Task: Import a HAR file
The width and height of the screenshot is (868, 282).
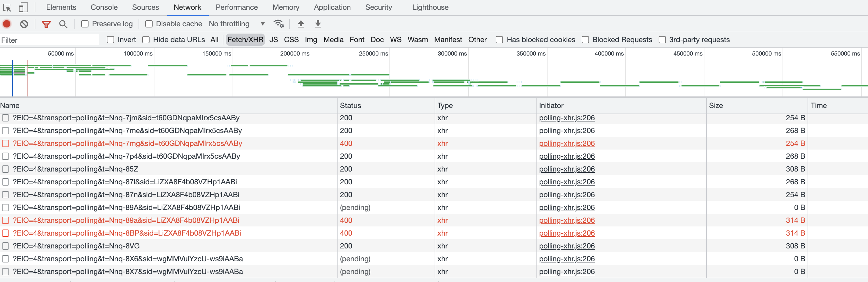Action: (301, 23)
